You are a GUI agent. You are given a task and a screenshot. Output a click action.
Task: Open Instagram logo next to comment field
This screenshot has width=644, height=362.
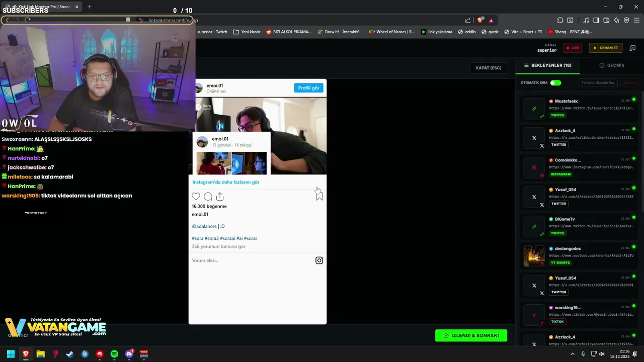[319, 260]
